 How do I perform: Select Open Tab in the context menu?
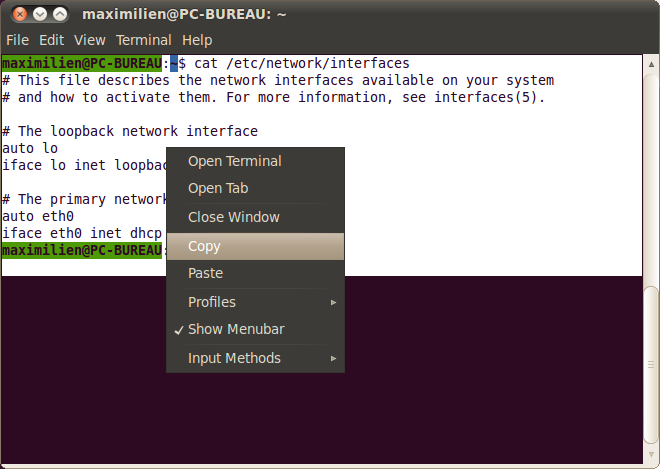[218, 188]
